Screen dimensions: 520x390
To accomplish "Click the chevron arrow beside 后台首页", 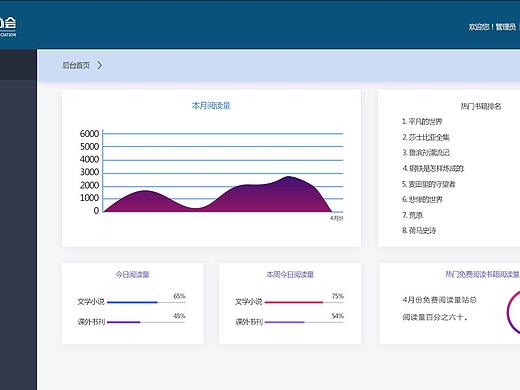I will click(x=100, y=65).
